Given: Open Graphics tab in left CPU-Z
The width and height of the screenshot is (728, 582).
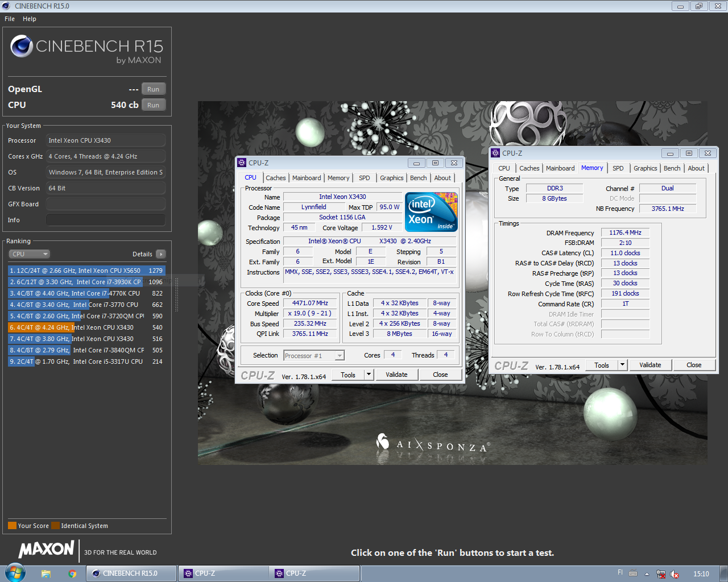Looking at the screenshot, I should click(392, 178).
